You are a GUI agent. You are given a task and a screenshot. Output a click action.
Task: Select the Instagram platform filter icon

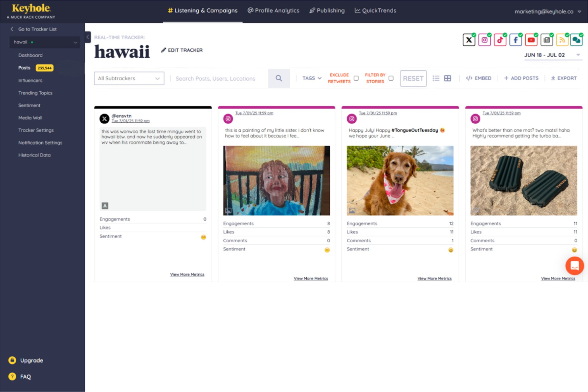click(x=484, y=40)
